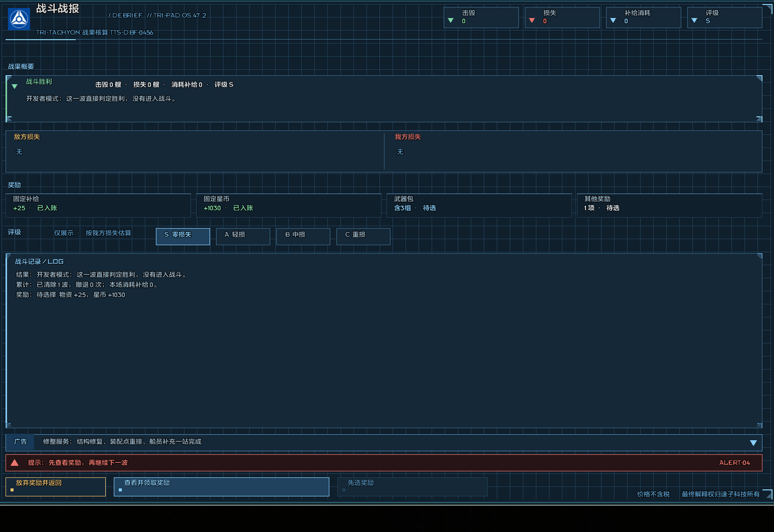Click 最终解释权归速子科技所有 footer text
Viewport: 774px width, 532px height.
720,494
